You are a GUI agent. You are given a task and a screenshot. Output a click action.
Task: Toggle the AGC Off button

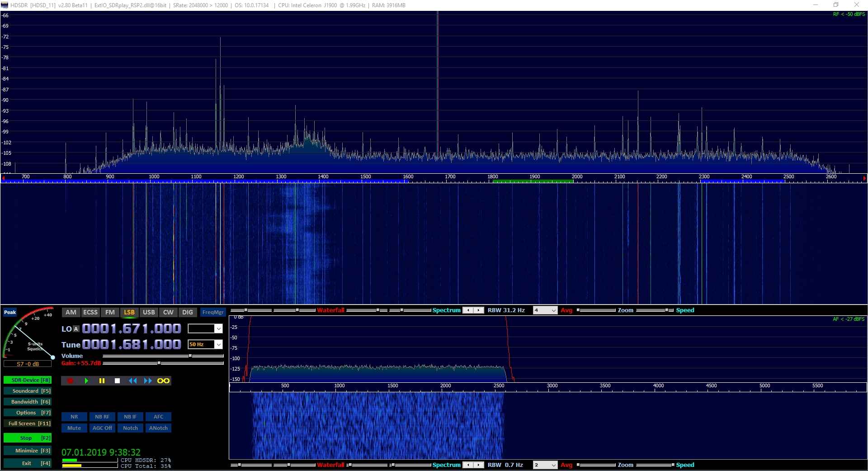pos(102,428)
